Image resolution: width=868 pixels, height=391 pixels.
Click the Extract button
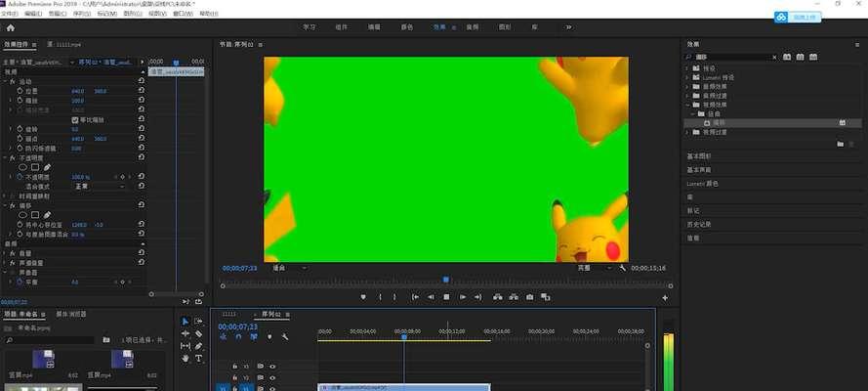tap(514, 297)
